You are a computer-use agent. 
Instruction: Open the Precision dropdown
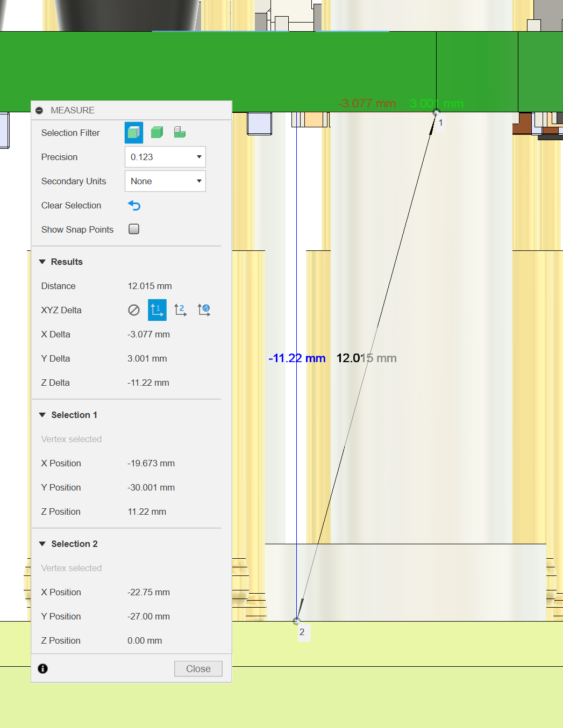click(165, 157)
